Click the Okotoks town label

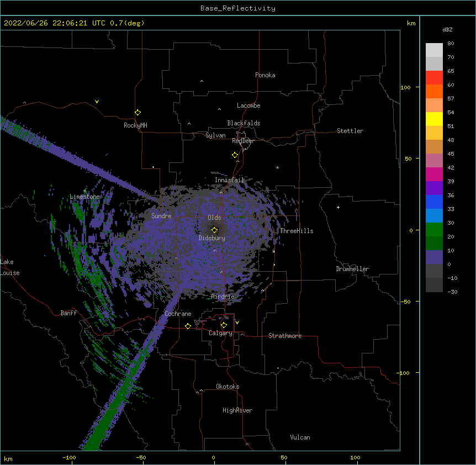point(228,387)
